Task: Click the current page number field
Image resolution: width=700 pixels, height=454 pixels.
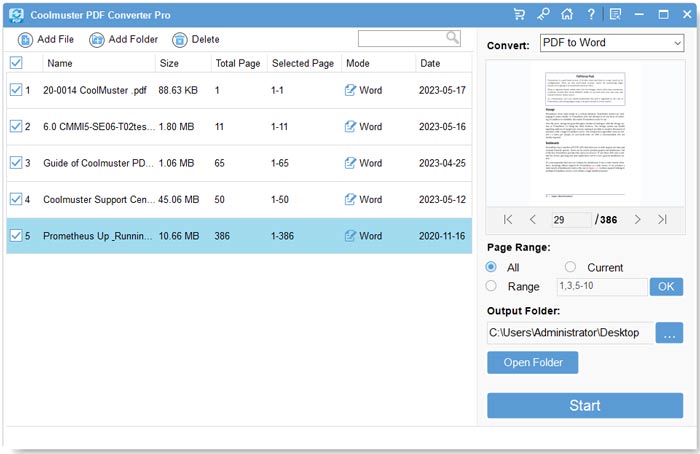Action: coord(572,220)
